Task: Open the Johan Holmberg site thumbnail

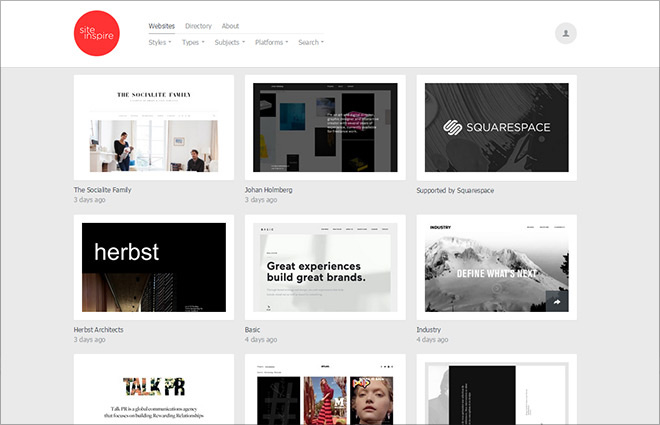Action: (325, 128)
